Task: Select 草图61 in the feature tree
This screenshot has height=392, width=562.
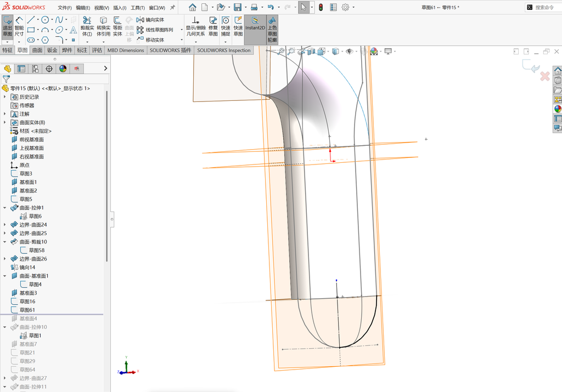Action: (27, 310)
